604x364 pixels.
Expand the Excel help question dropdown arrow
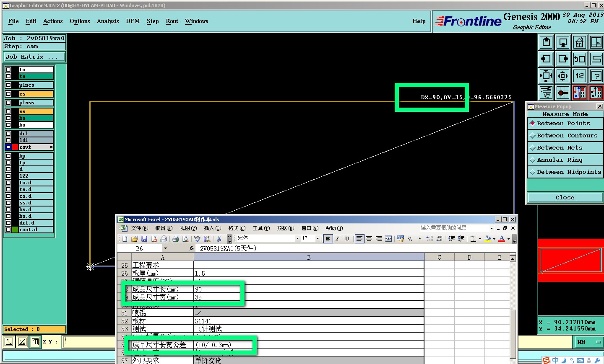492,228
